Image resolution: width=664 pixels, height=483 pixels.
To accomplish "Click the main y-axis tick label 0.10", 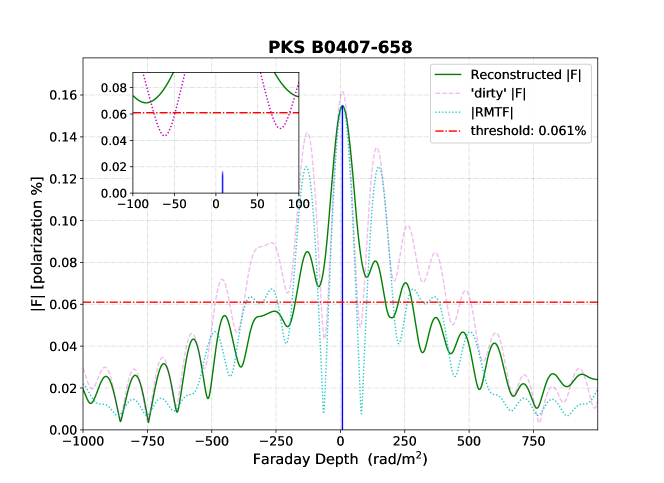I will click(64, 221).
